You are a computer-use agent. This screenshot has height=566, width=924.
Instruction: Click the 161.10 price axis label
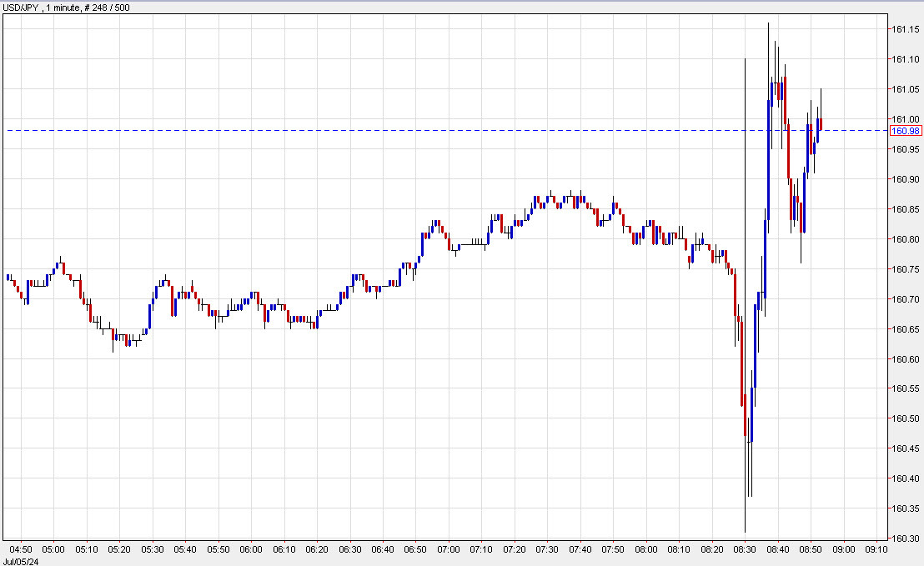point(905,59)
